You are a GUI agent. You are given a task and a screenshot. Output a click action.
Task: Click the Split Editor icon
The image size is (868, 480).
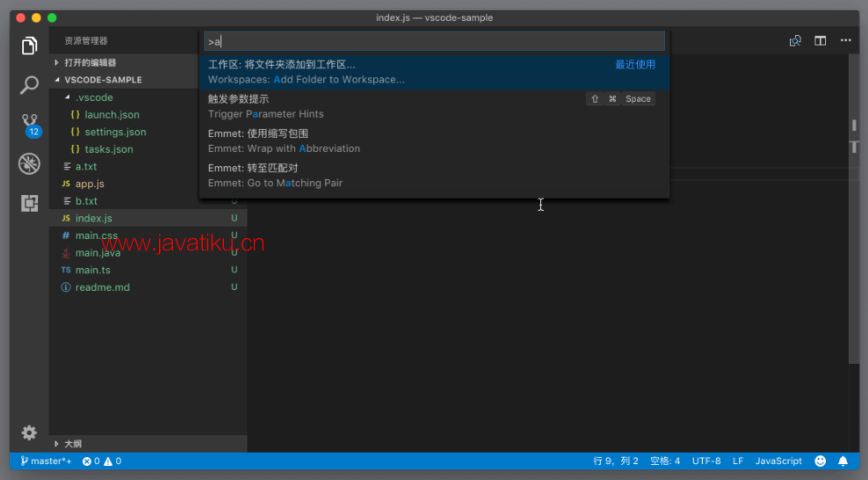click(821, 40)
